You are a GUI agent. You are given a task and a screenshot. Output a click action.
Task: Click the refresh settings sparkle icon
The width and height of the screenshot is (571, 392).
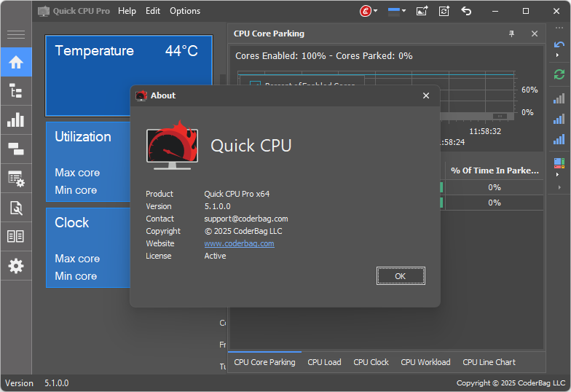pos(444,11)
